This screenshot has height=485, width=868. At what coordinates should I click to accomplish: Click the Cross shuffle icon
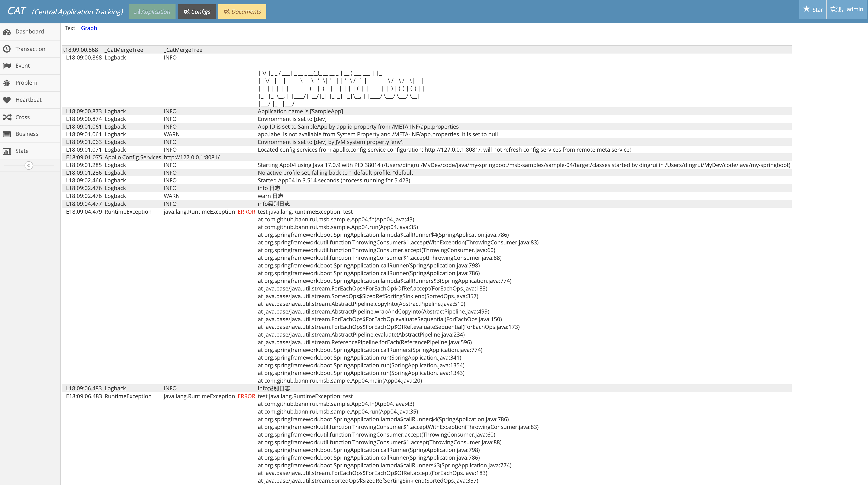7,117
